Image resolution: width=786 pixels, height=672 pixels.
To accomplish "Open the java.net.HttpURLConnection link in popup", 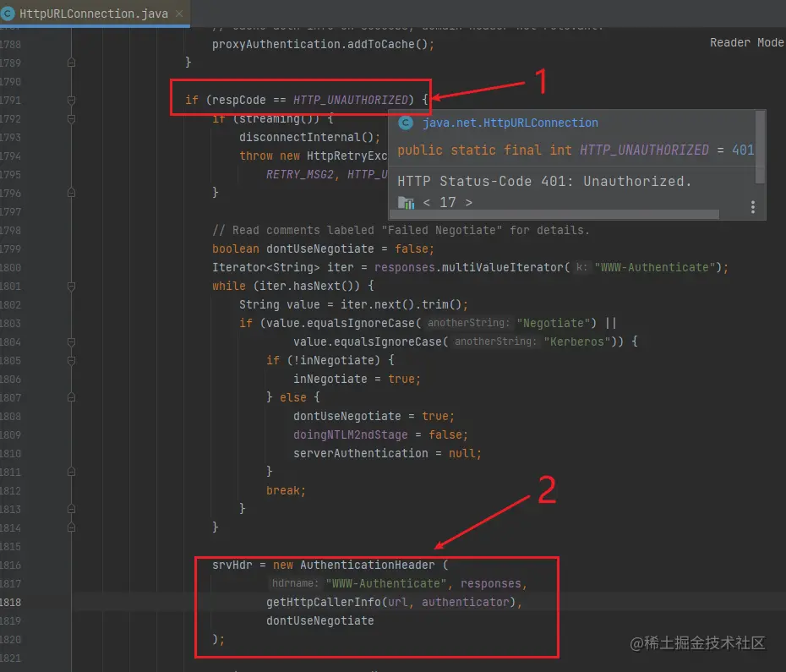I will (510, 123).
